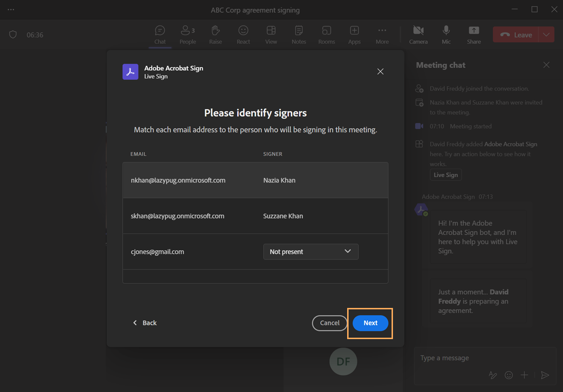The width and height of the screenshot is (563, 392).
Task: Click the top-left ellipsis menu
Action: (11, 9)
